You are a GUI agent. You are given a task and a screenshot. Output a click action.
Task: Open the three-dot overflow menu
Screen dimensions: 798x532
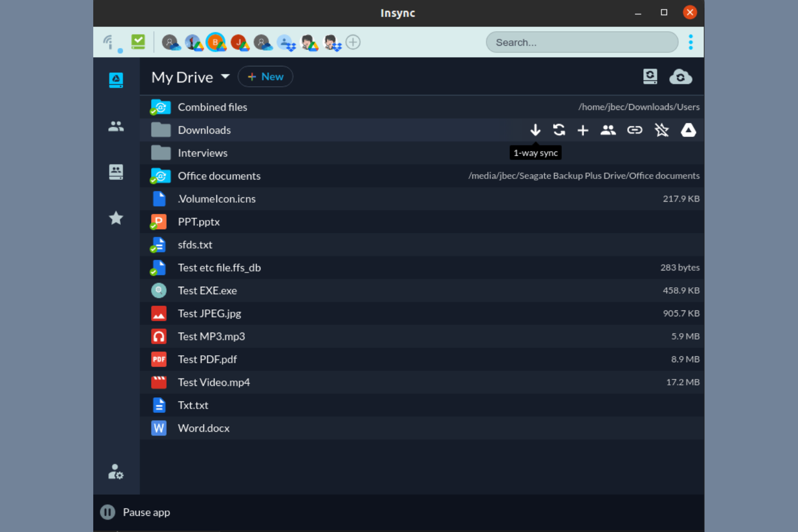pos(690,42)
